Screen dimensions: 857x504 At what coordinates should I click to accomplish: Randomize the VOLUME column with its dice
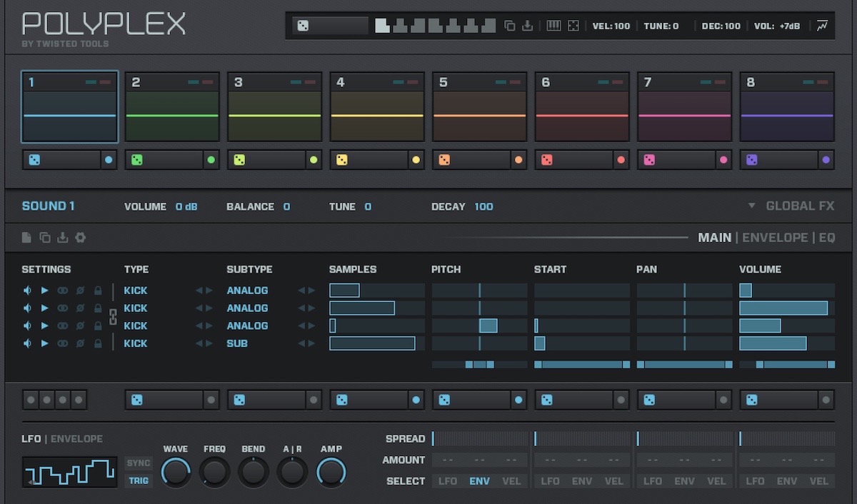pos(752,400)
